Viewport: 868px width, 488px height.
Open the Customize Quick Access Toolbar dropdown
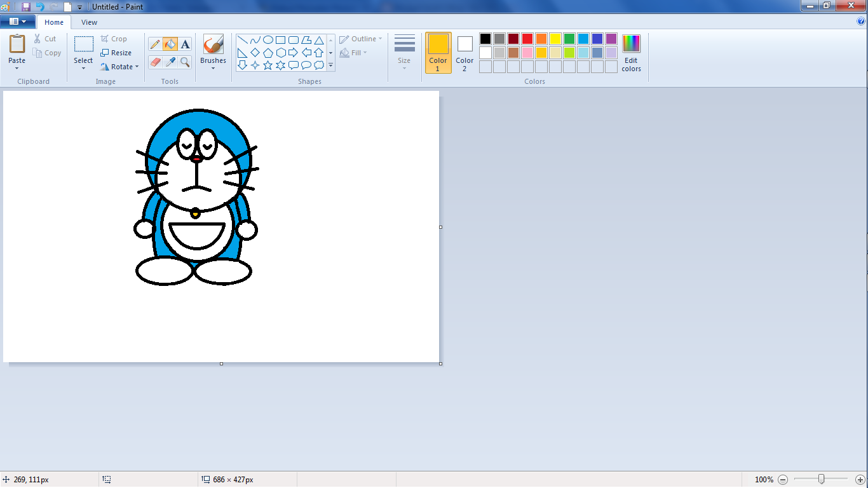click(x=80, y=8)
